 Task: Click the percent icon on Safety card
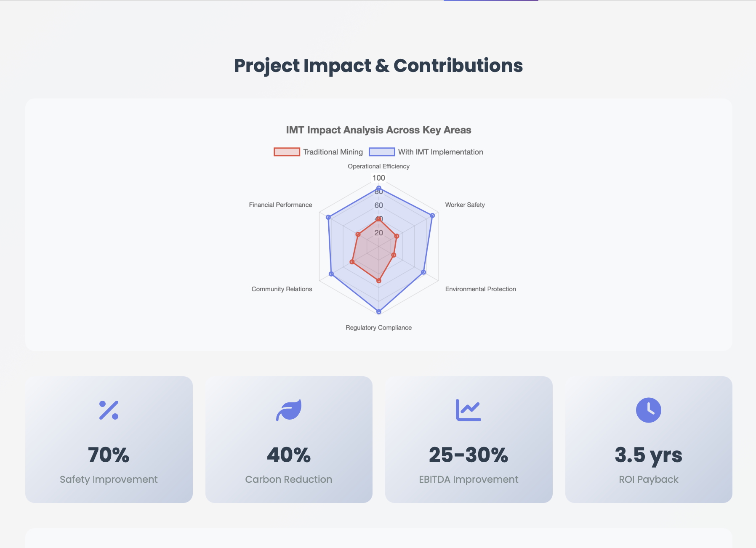coord(109,410)
